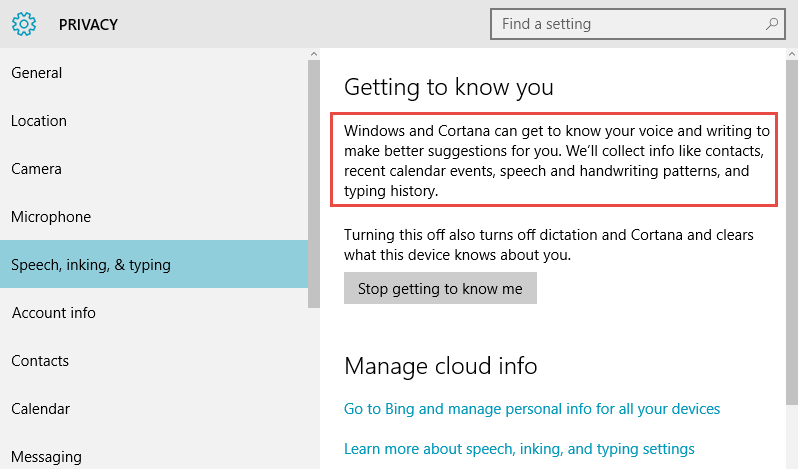The width and height of the screenshot is (798, 469).
Task: Click the sidebar scrollbar thumb
Action: (x=314, y=184)
